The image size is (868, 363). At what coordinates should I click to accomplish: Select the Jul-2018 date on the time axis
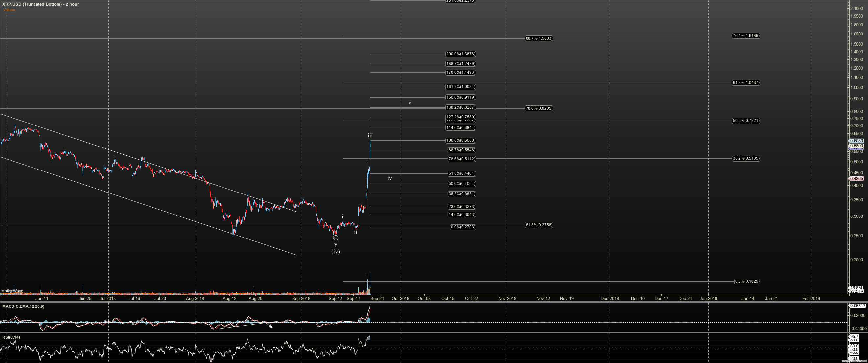[108, 298]
